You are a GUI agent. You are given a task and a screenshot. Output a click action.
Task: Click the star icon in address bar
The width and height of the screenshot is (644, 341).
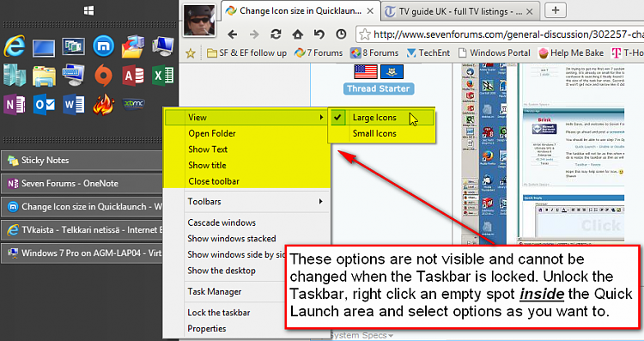[365, 34]
